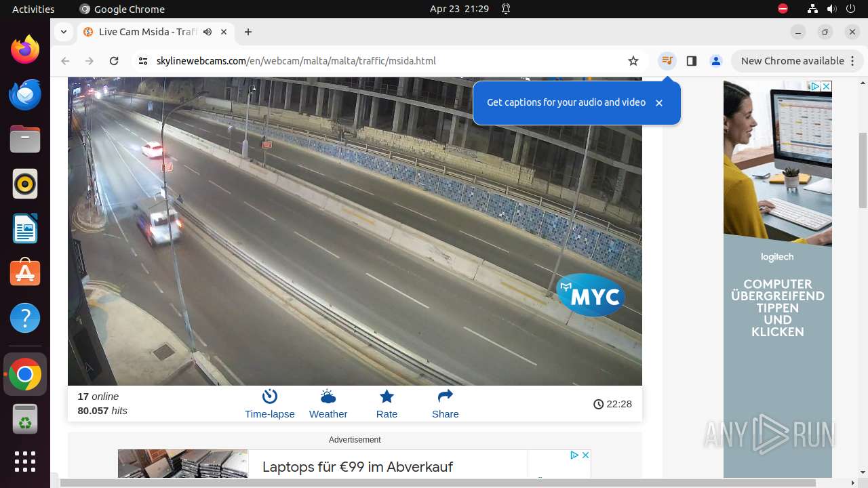Viewport: 868px width, 488px height.
Task: Close the bottom laptop advertisement
Action: point(585,455)
